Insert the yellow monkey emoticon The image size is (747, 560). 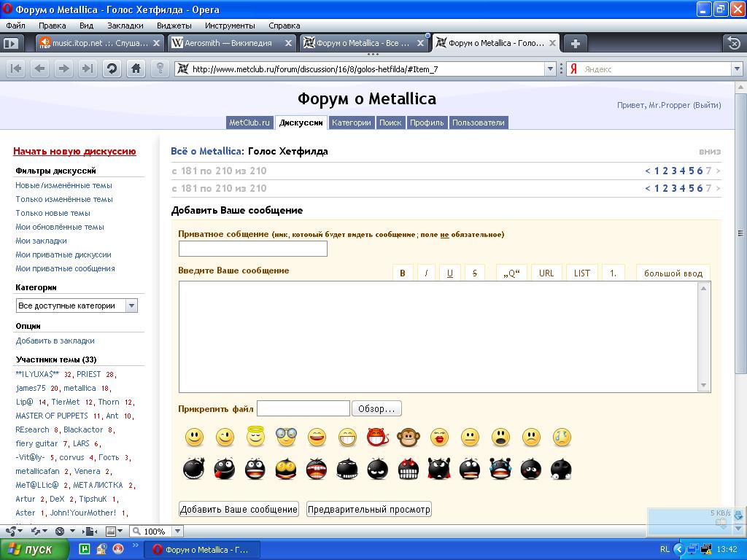coord(408,437)
